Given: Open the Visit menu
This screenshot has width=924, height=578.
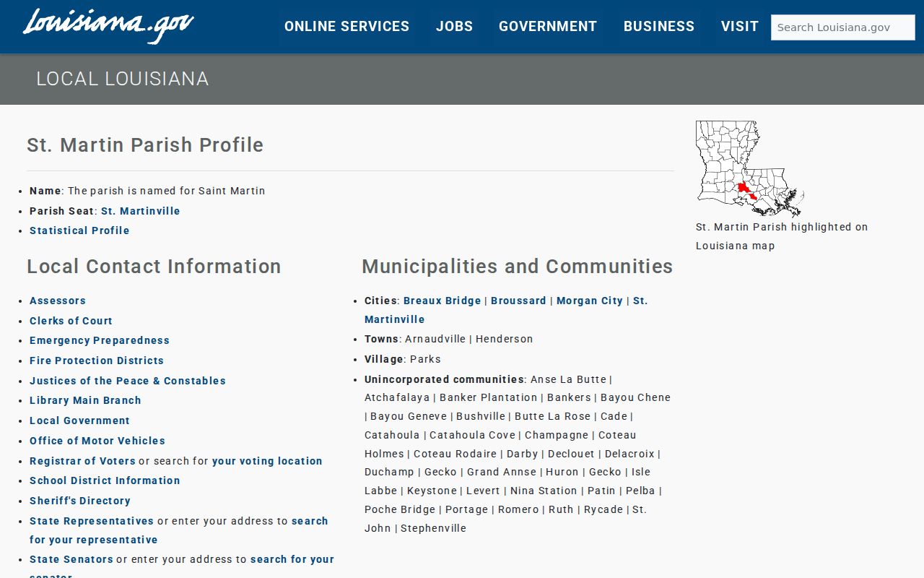Looking at the screenshot, I should (x=740, y=27).
